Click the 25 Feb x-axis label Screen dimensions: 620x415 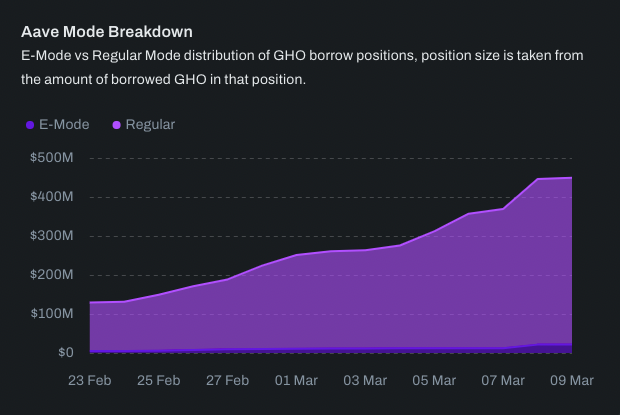coord(159,380)
